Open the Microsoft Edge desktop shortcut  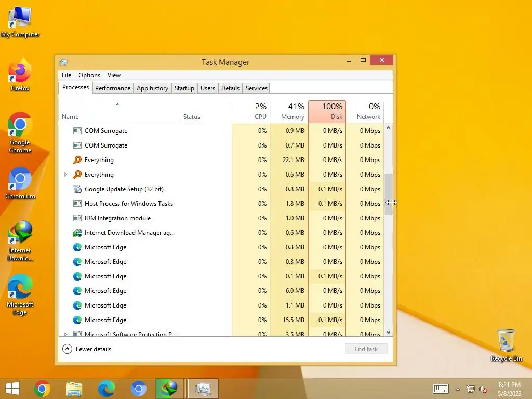(20, 295)
